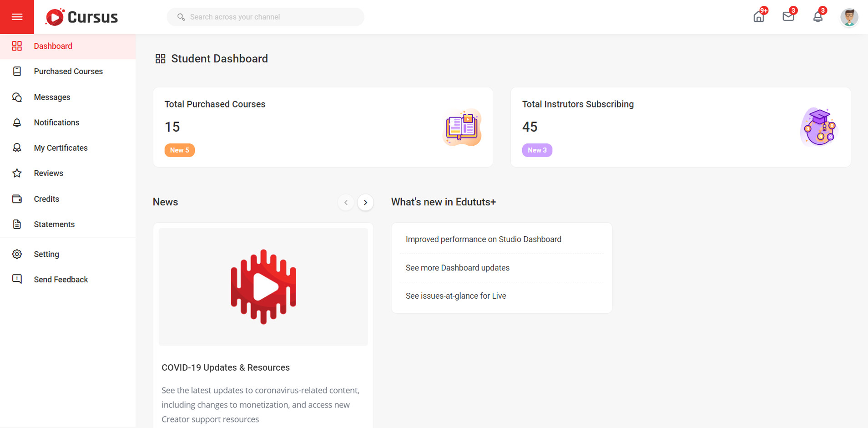Select Purchased Courses in sidebar
Screen dimensions: 868x428
(68, 71)
